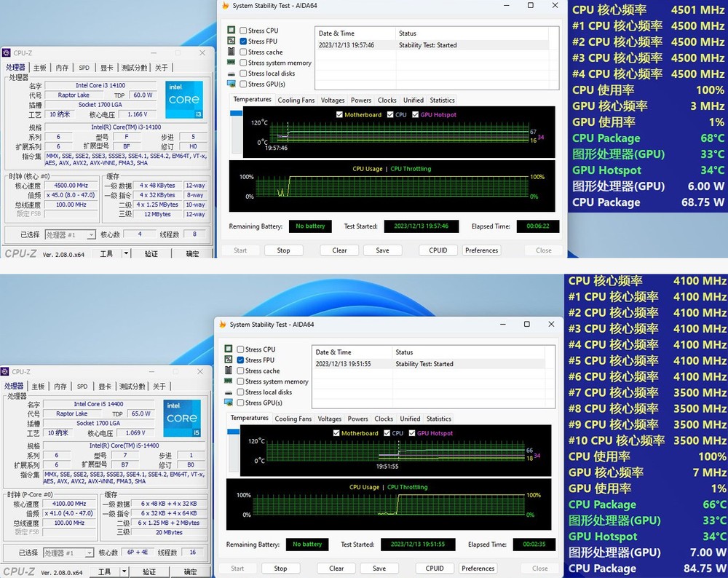Click Stress FPU icon in upper AIDA64 window
728x578 pixels.
(231, 41)
